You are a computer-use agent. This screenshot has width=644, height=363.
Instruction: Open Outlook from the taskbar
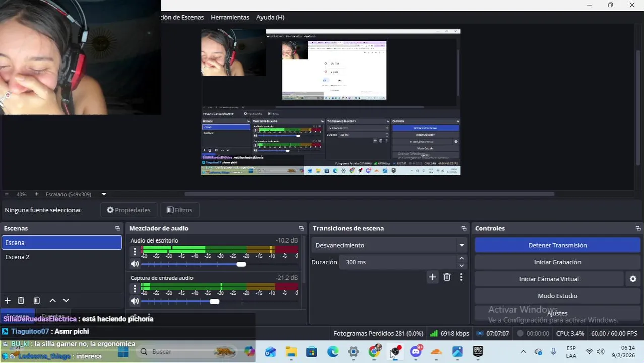click(271, 351)
